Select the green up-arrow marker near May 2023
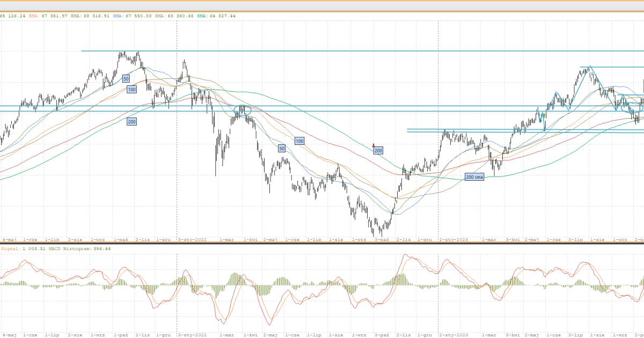 tap(544, 115)
